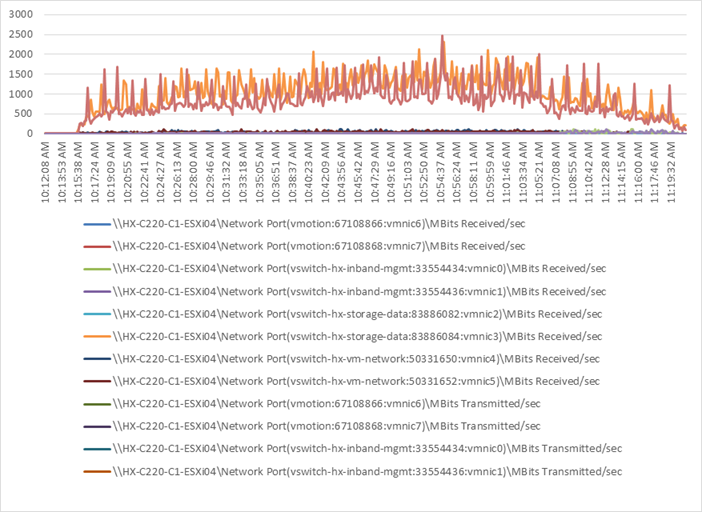Screen dimensions: 702x512
Task: Select the 10:19:09 AM time axis label
Action: pyautogui.click(x=111, y=172)
